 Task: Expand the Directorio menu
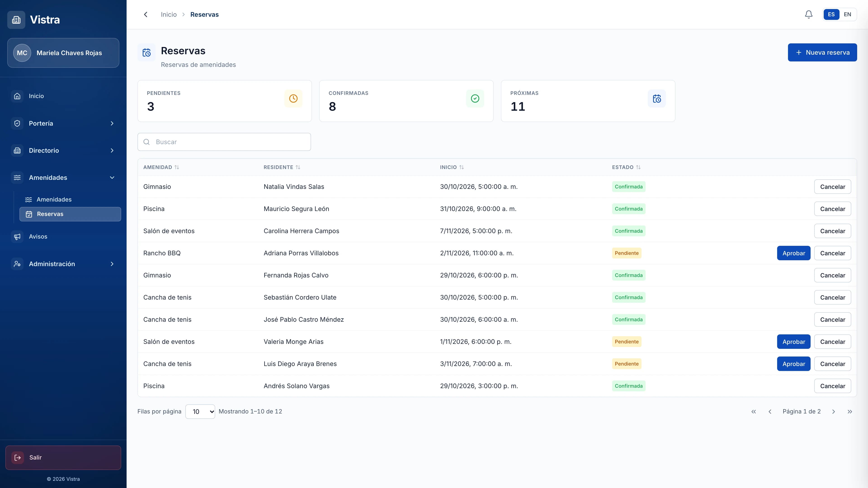click(63, 150)
